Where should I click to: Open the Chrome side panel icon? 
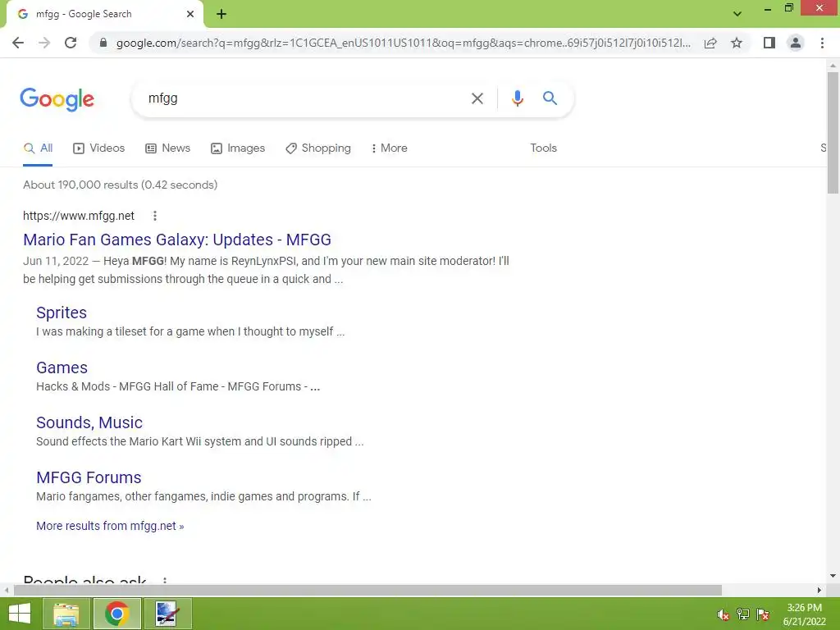[769, 43]
